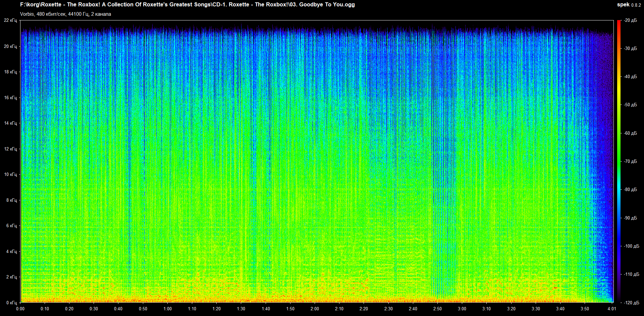Click the 3:00 time axis marker
This screenshot has height=316, width=644.
click(462, 309)
